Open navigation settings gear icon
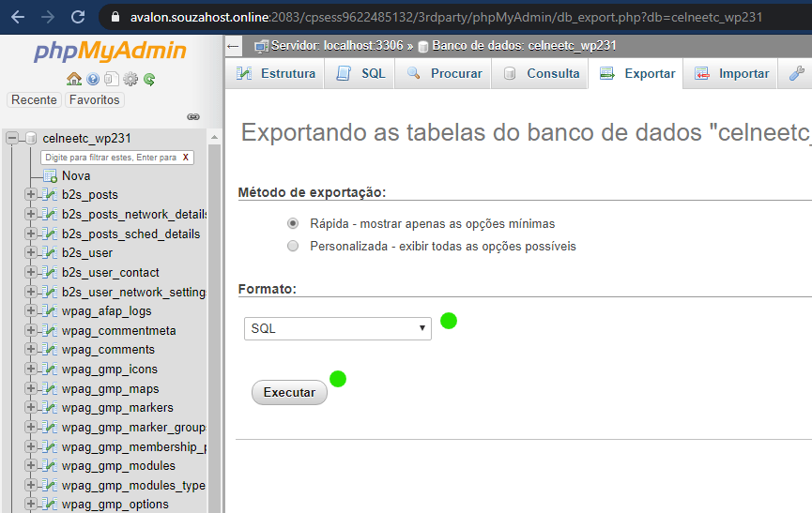This screenshot has height=513, width=812. pyautogui.click(x=130, y=79)
